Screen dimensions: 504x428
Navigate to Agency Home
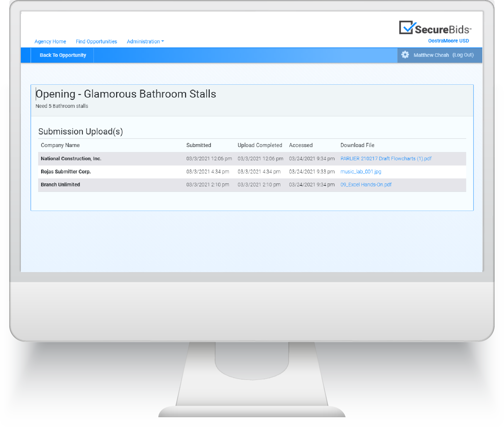(50, 41)
